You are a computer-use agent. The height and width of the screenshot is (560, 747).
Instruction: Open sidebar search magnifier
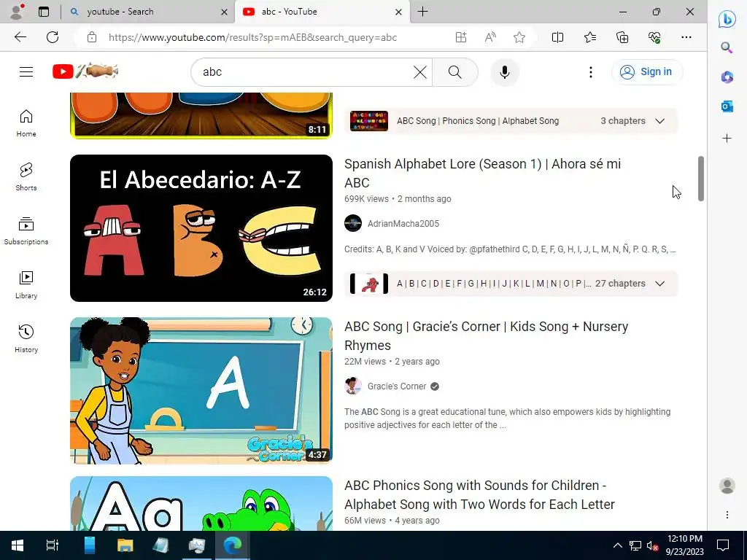pos(727,47)
